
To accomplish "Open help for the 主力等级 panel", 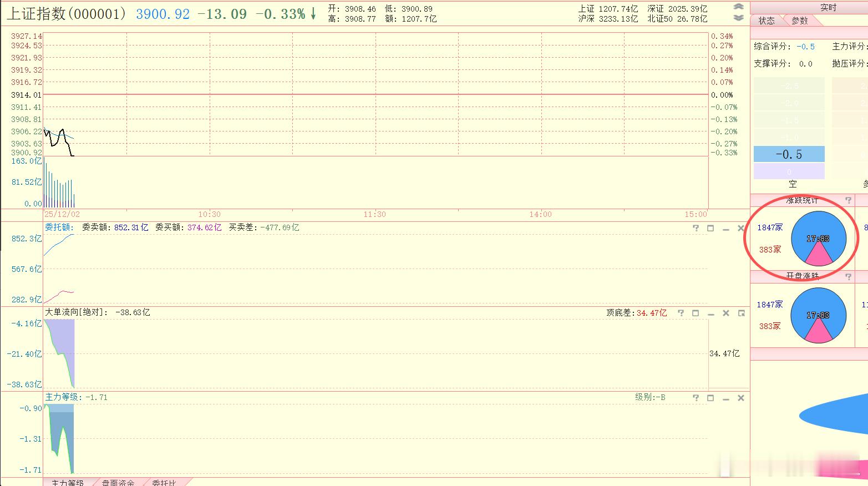I will [x=696, y=398].
